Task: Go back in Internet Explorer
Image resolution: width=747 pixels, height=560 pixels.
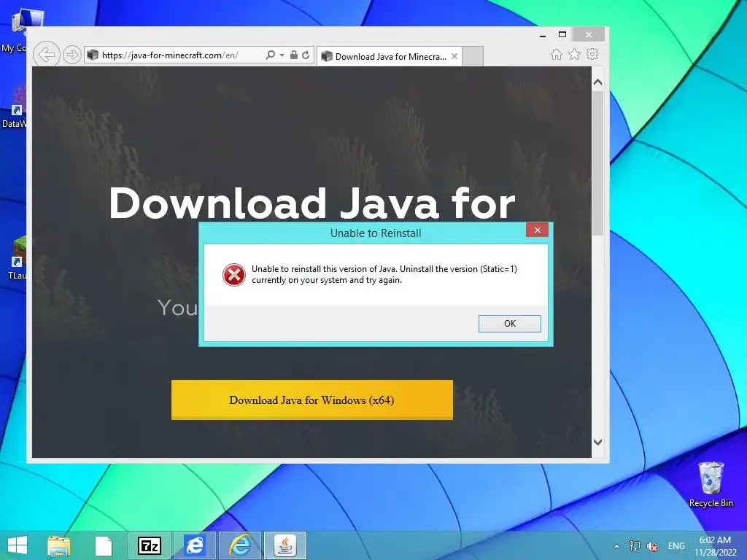Action: click(x=46, y=55)
